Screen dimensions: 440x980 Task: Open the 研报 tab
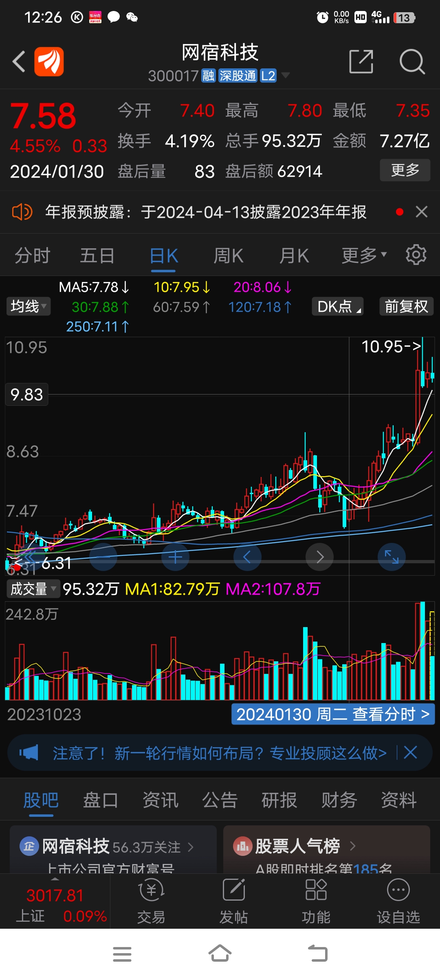(x=279, y=801)
